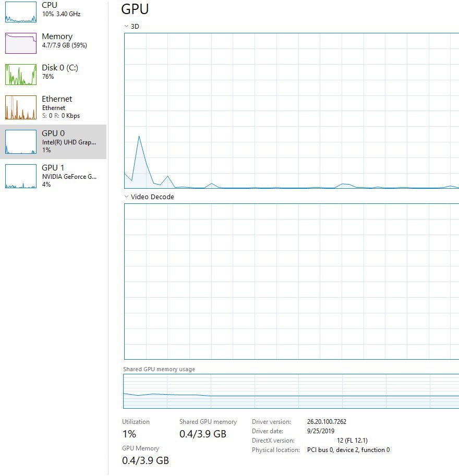
Task: Click the 'Shared GPU memory' stat label
Action: pyautogui.click(x=208, y=422)
